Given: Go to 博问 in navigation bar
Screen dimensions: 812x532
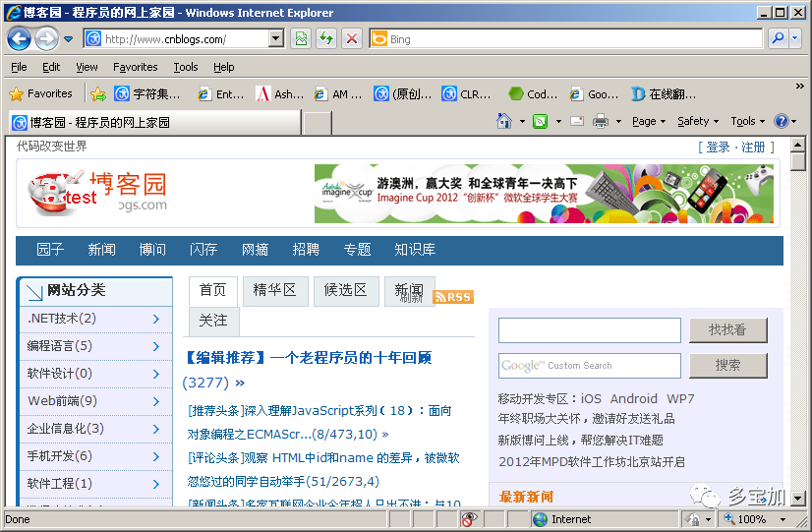Looking at the screenshot, I should pyautogui.click(x=152, y=250).
